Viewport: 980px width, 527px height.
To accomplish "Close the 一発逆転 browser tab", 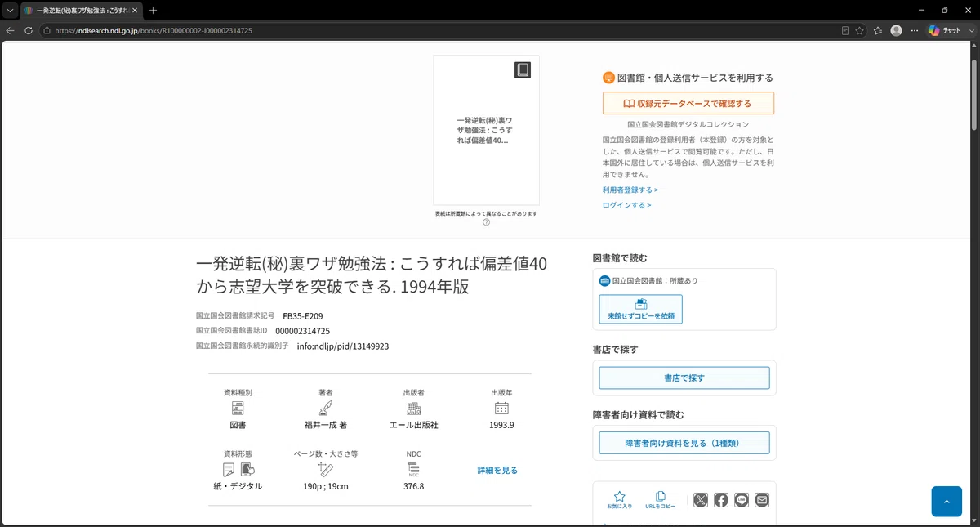I will point(136,10).
